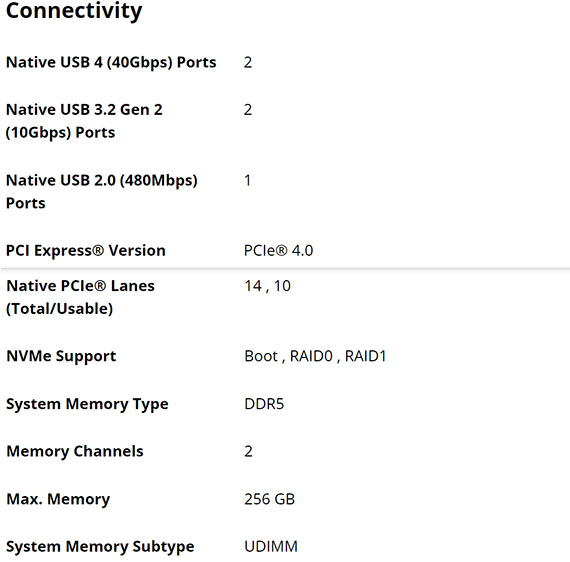
Task: Click the USB 4 ports value 2
Action: [x=248, y=63]
